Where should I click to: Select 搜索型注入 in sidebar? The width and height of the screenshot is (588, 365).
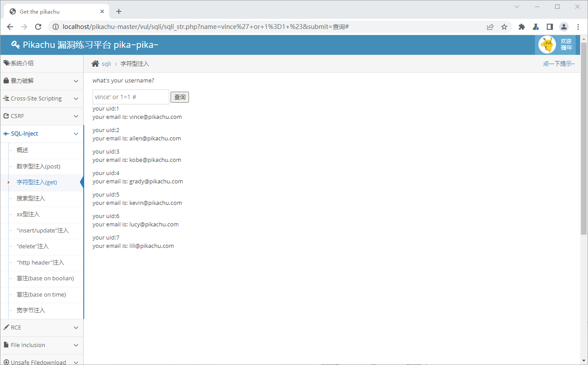click(x=31, y=198)
